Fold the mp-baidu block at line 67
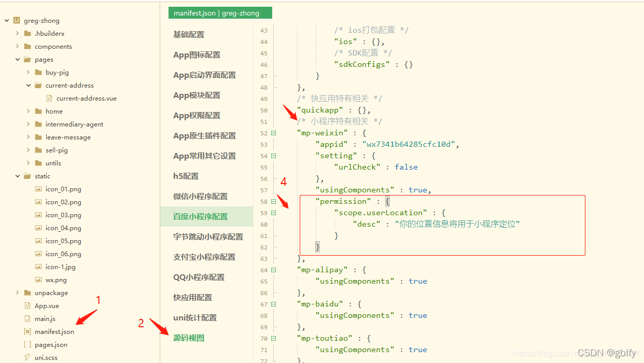This screenshot has height=363, width=644. pyautogui.click(x=274, y=304)
